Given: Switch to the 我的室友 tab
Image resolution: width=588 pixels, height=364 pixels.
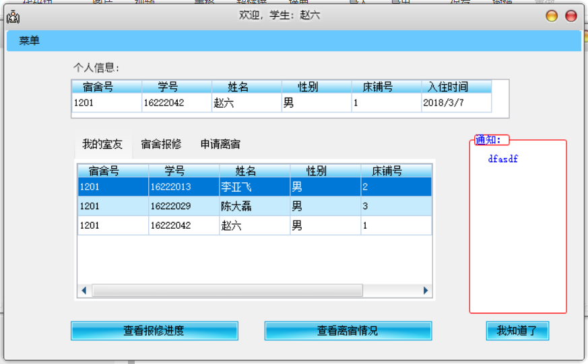Looking at the screenshot, I should click(102, 144).
